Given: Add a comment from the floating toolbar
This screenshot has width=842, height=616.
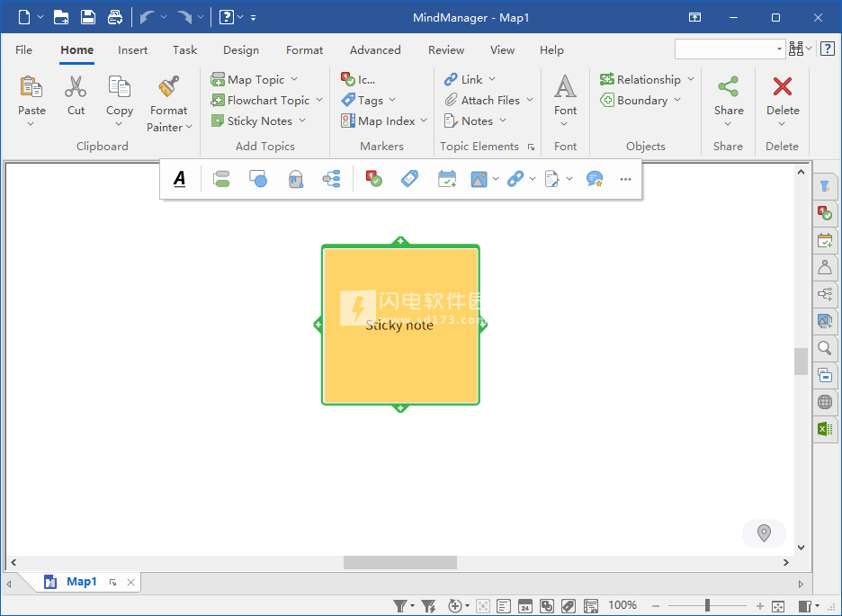Looking at the screenshot, I should click(595, 179).
